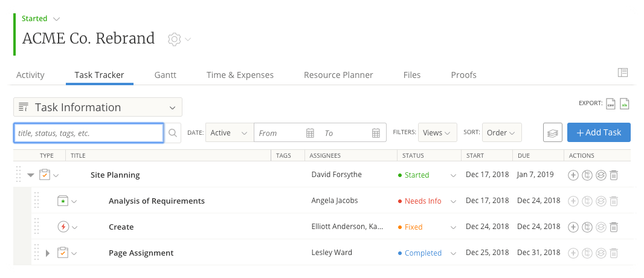Switch to the Gantt tab
The height and width of the screenshot is (278, 644).
(165, 75)
